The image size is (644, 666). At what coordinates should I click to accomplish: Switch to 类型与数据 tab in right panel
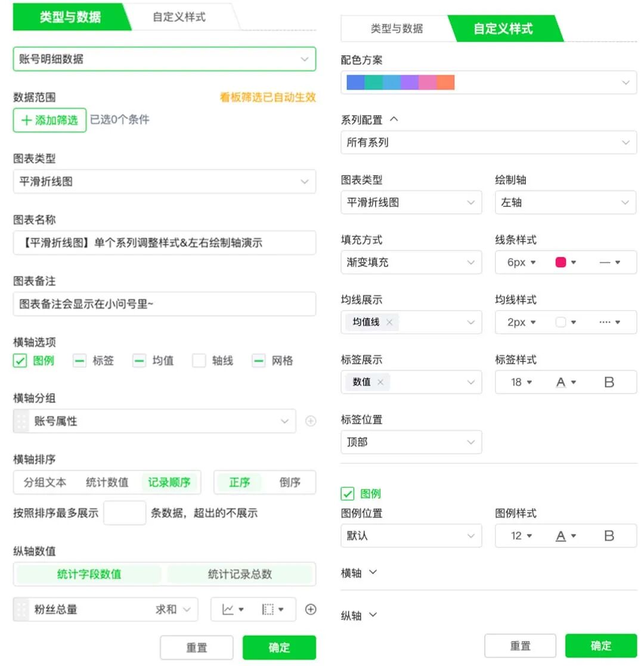tap(397, 29)
